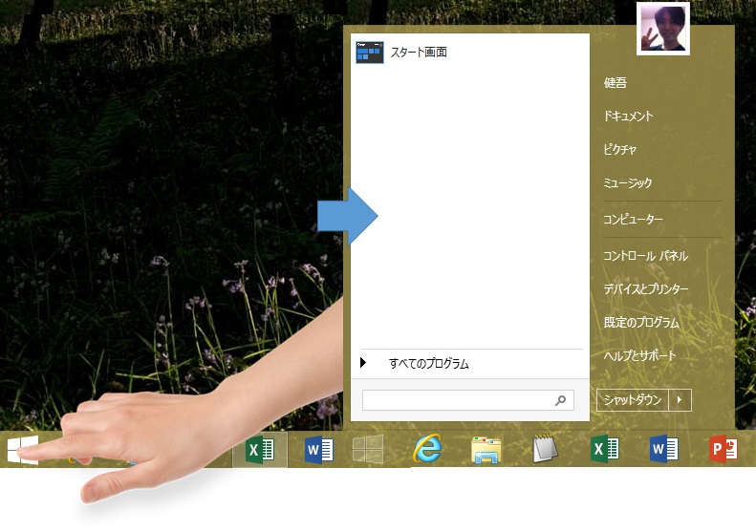This screenshot has width=756, height=532.
Task: Click ヘルプとサポート entry
Action: tap(639, 356)
